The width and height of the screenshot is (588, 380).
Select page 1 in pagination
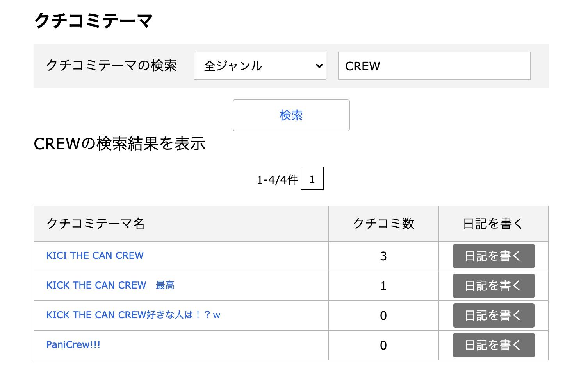(x=312, y=179)
